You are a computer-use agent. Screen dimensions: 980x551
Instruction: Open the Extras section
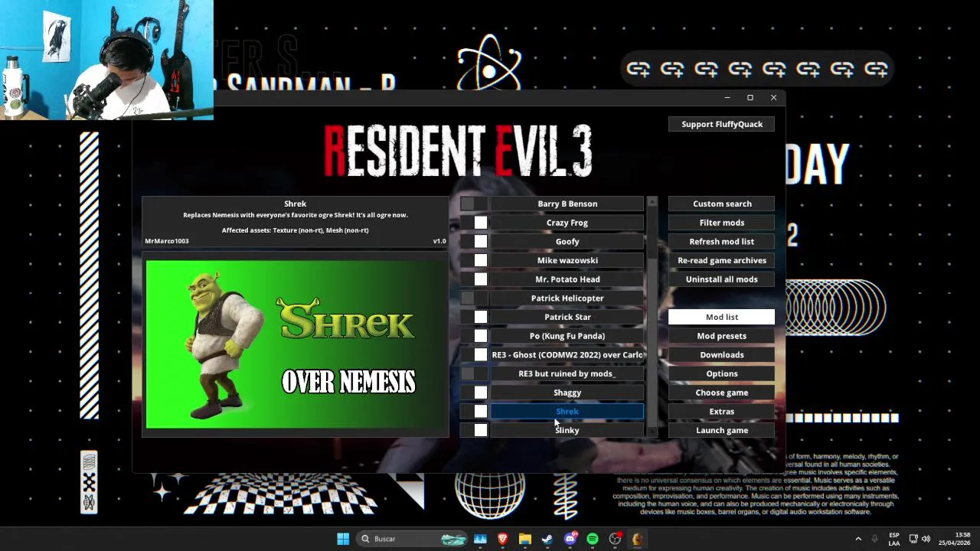(x=721, y=411)
